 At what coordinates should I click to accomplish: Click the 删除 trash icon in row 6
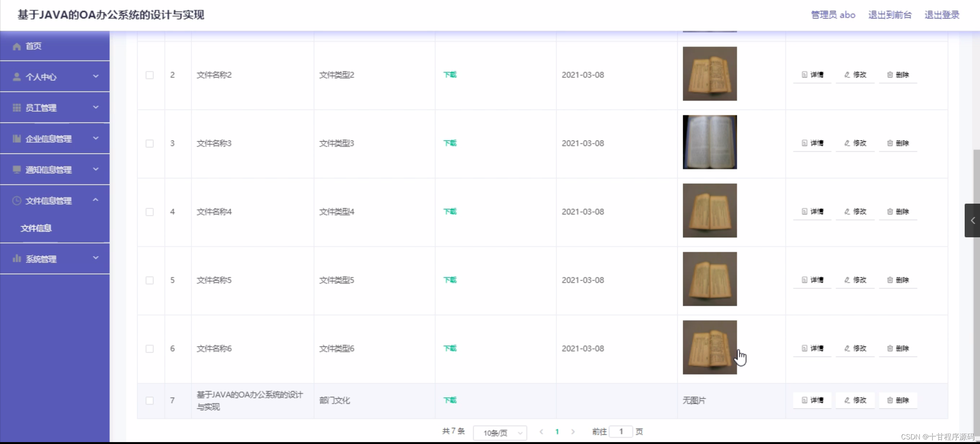tap(890, 348)
